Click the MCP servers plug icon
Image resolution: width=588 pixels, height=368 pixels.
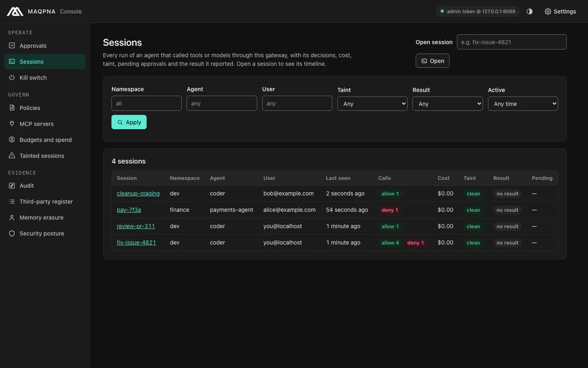[12, 124]
